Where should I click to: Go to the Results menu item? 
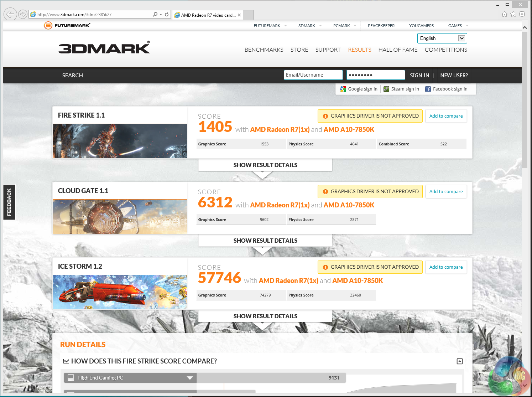(x=360, y=50)
